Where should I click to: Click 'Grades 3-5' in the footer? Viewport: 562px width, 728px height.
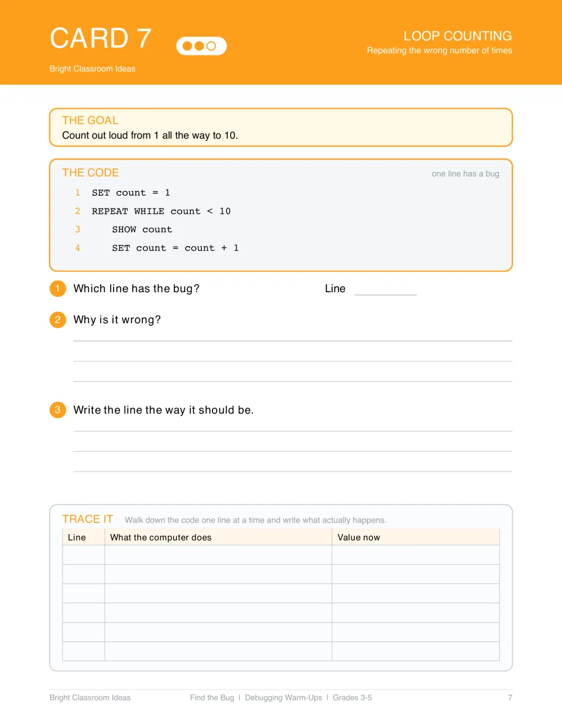(352, 698)
